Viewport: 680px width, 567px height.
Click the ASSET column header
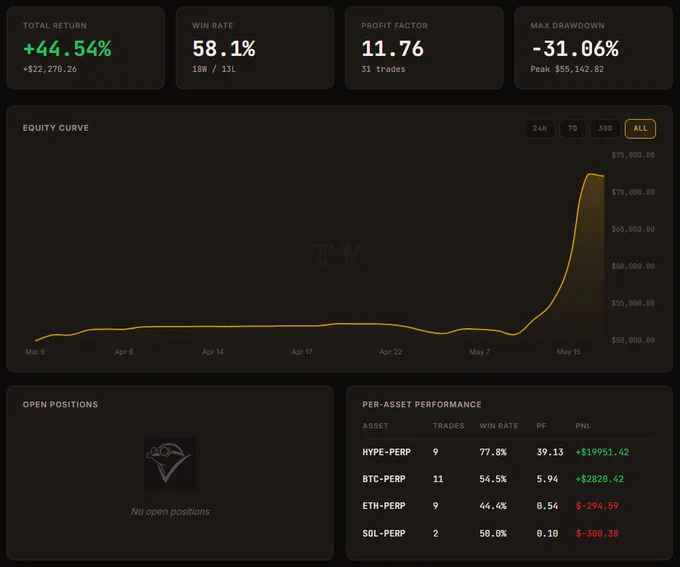375,426
